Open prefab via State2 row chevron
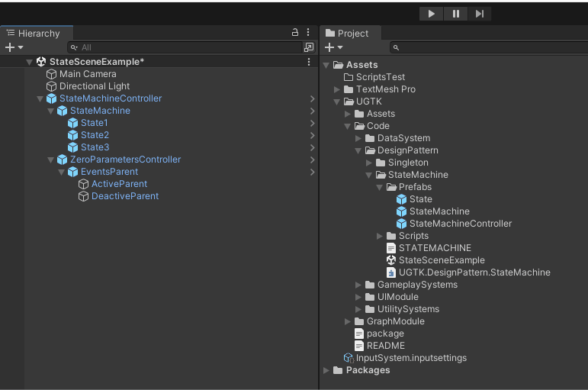588x390 pixels. pos(313,136)
